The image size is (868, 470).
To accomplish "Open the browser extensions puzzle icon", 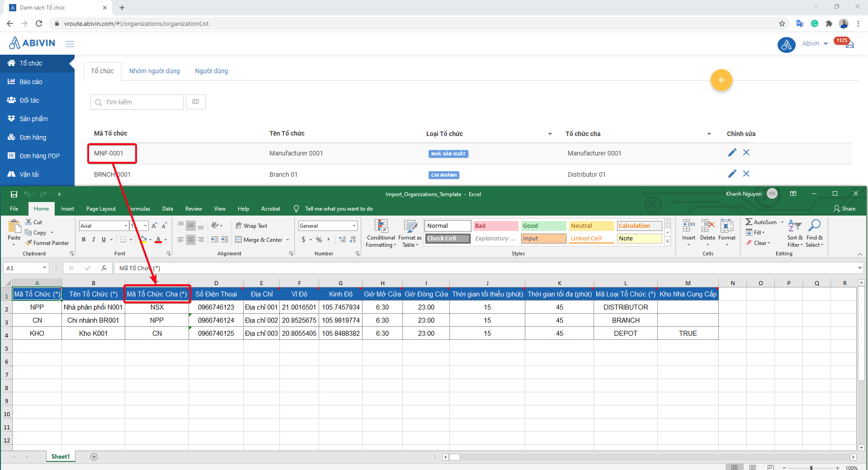I will pyautogui.click(x=829, y=23).
